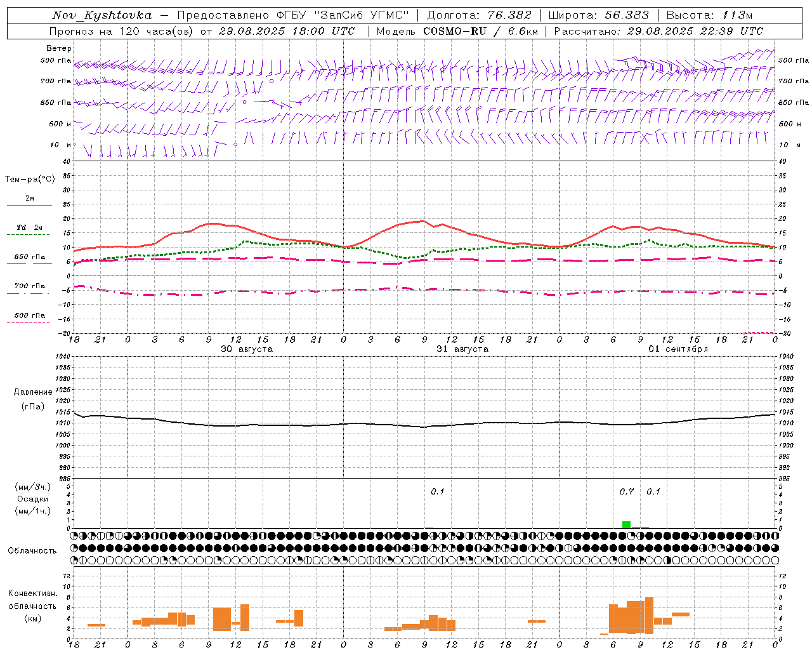Click the provider text ЗапСиб УГМС
Screen dimensions: 812x650
coord(362,15)
